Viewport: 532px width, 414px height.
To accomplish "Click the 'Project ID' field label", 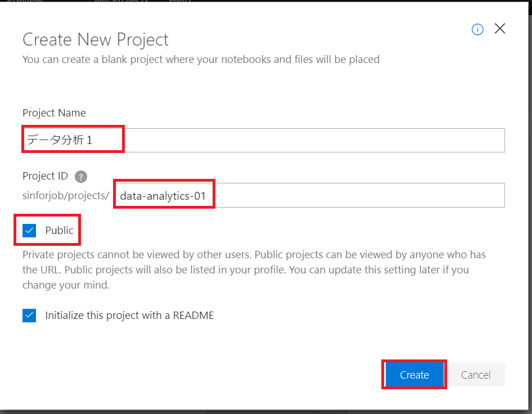I will coord(45,176).
